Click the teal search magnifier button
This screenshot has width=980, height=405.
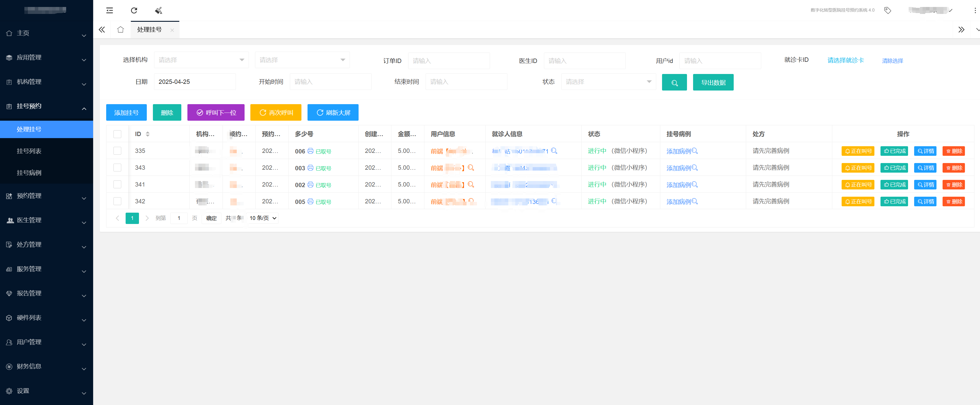(x=674, y=82)
